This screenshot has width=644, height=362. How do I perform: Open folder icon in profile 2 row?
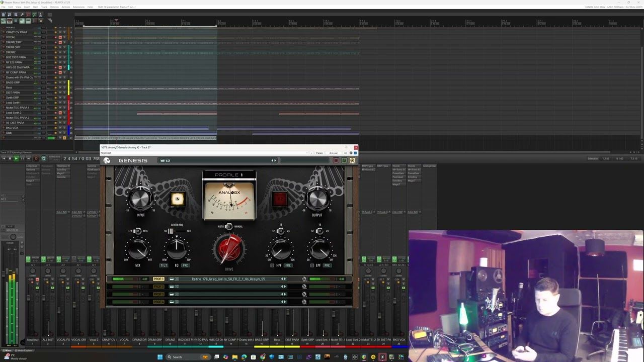tap(172, 287)
